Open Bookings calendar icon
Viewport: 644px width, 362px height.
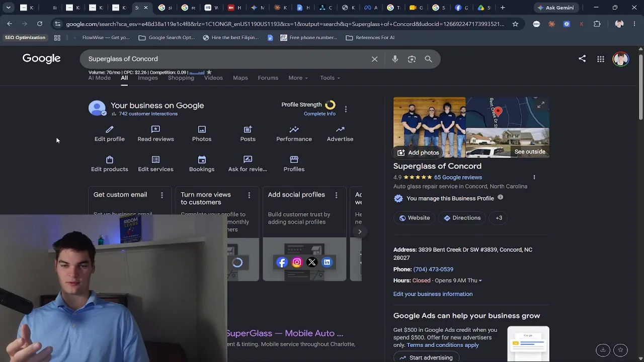[202, 160]
